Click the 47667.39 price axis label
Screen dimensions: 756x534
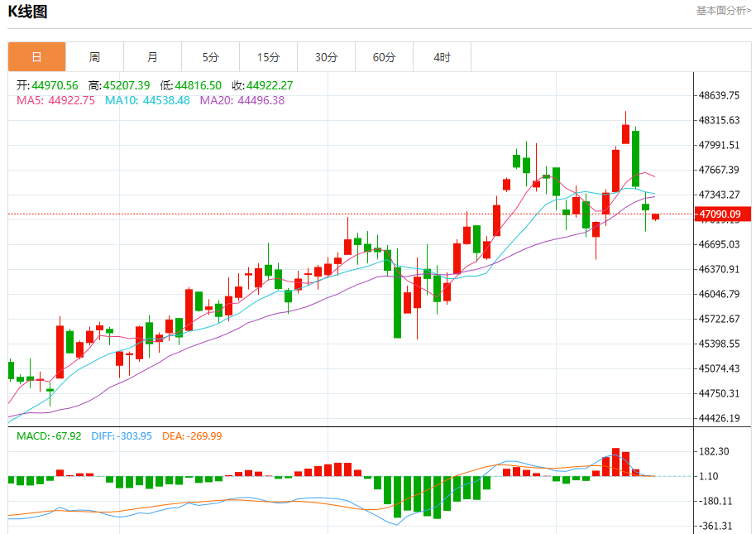(x=720, y=170)
